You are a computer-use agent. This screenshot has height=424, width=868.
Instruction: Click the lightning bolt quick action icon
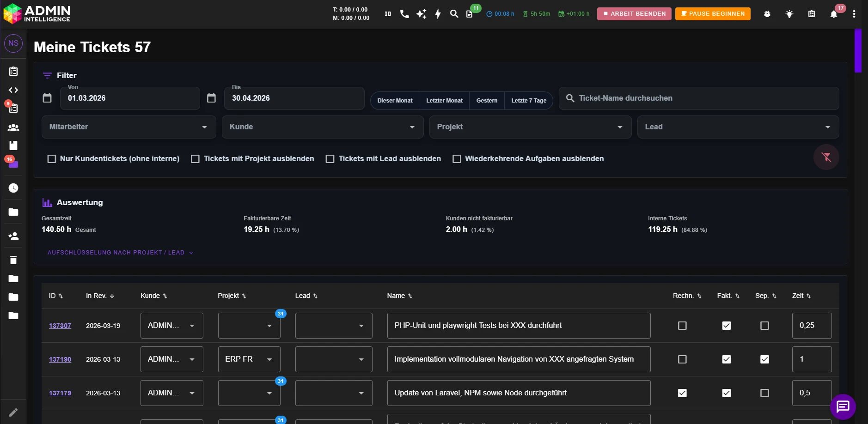tap(437, 14)
